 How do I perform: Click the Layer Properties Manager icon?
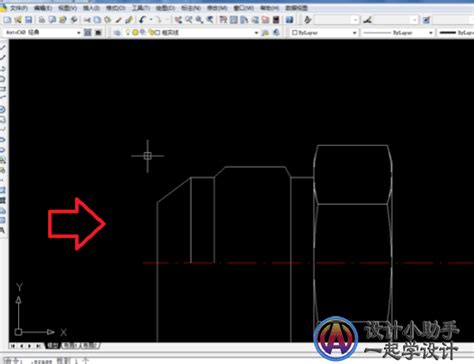click(117, 33)
